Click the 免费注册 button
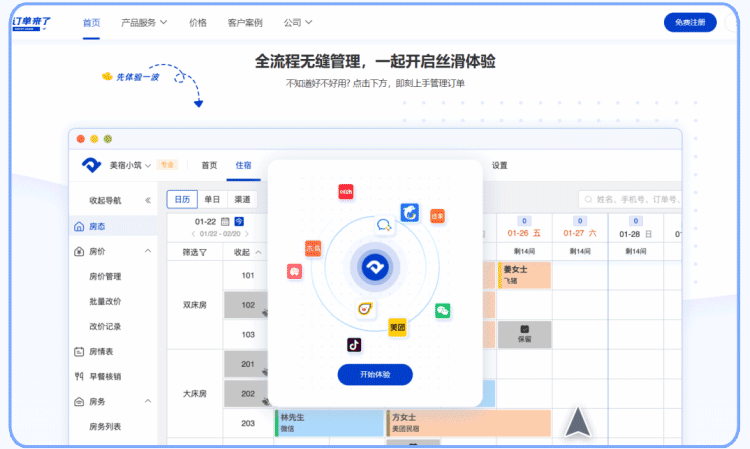The width and height of the screenshot is (750, 449). coord(690,22)
